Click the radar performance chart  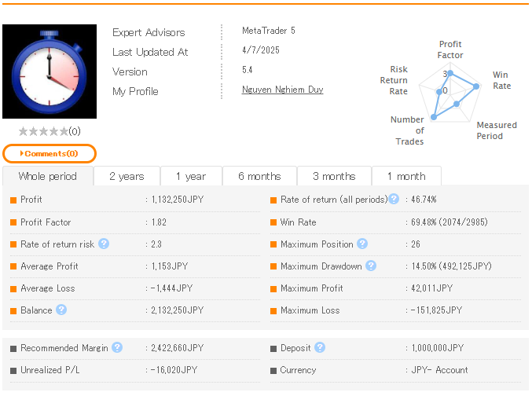click(x=452, y=94)
